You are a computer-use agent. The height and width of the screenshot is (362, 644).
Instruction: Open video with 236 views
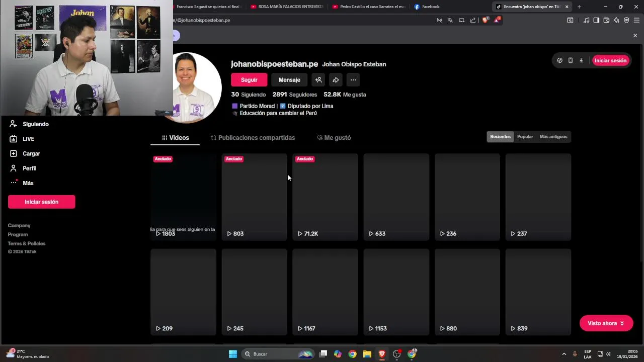(x=467, y=197)
